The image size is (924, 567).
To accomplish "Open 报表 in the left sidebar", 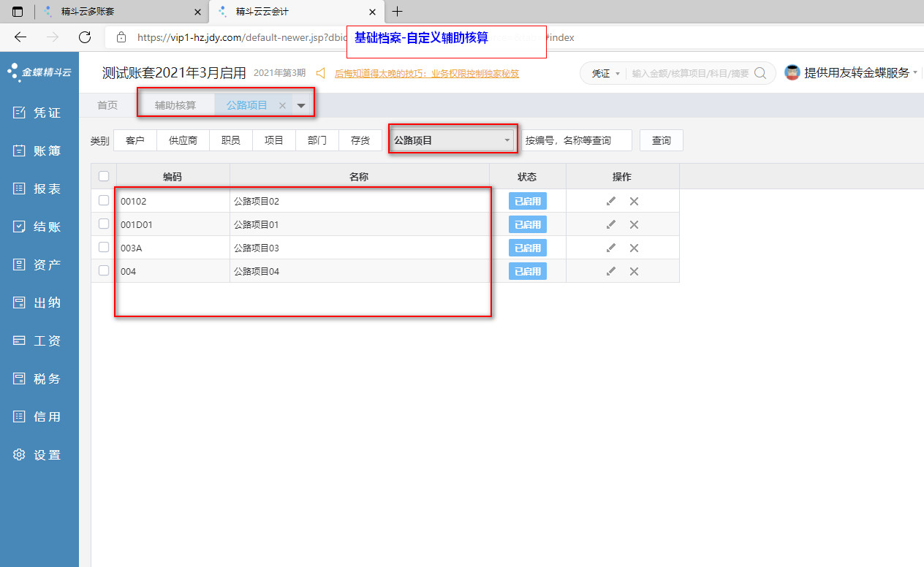I will [x=39, y=189].
